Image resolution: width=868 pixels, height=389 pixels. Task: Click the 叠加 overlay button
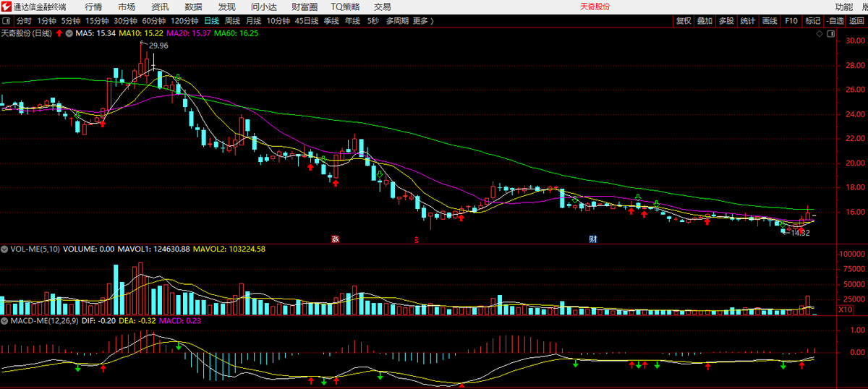tap(705, 21)
